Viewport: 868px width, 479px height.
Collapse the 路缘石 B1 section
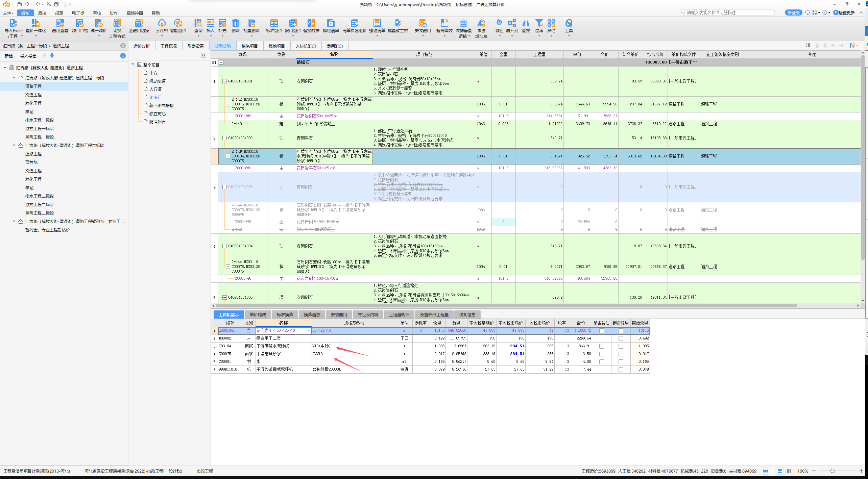click(x=221, y=62)
